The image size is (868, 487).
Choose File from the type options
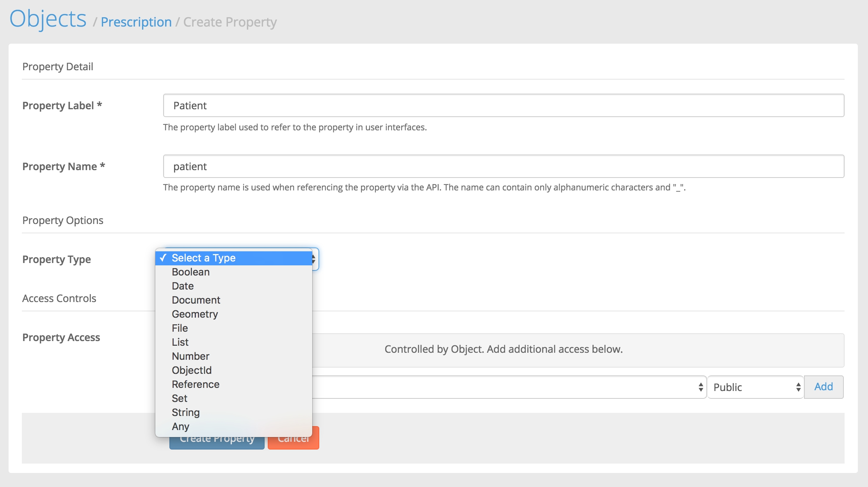click(x=234, y=328)
